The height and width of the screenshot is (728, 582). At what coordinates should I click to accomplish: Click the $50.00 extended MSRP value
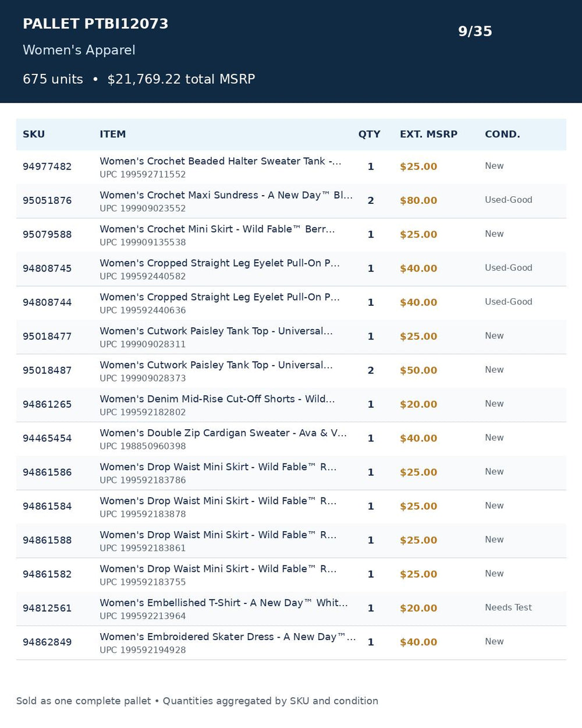pos(418,370)
